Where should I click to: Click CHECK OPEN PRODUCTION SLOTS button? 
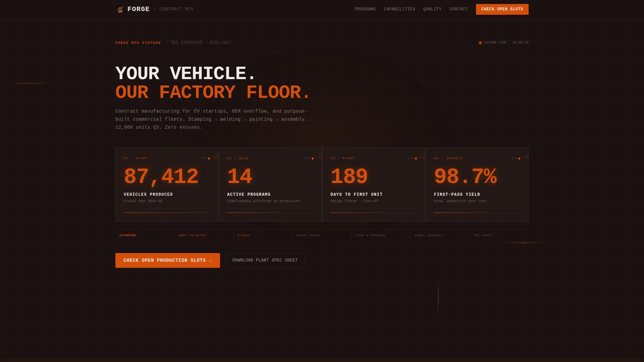click(167, 260)
